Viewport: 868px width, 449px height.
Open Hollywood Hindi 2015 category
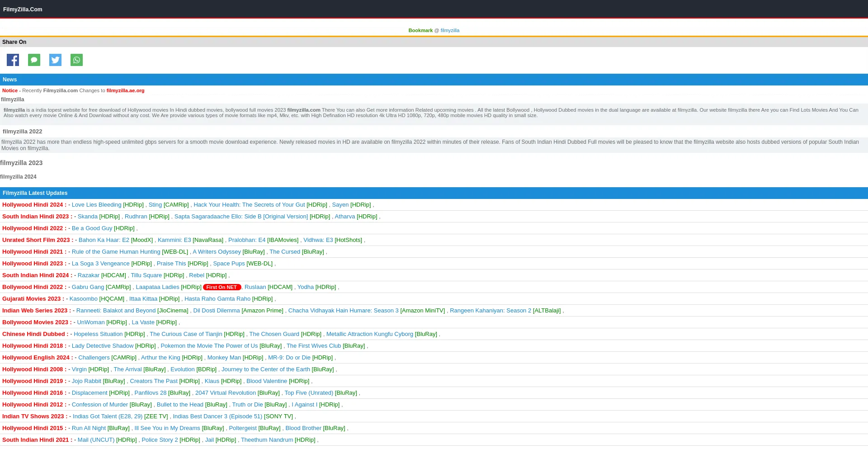34,428
